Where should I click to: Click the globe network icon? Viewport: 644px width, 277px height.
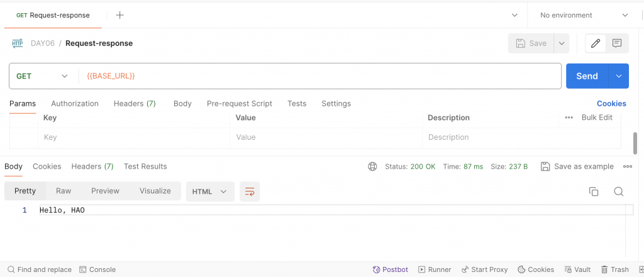372,167
